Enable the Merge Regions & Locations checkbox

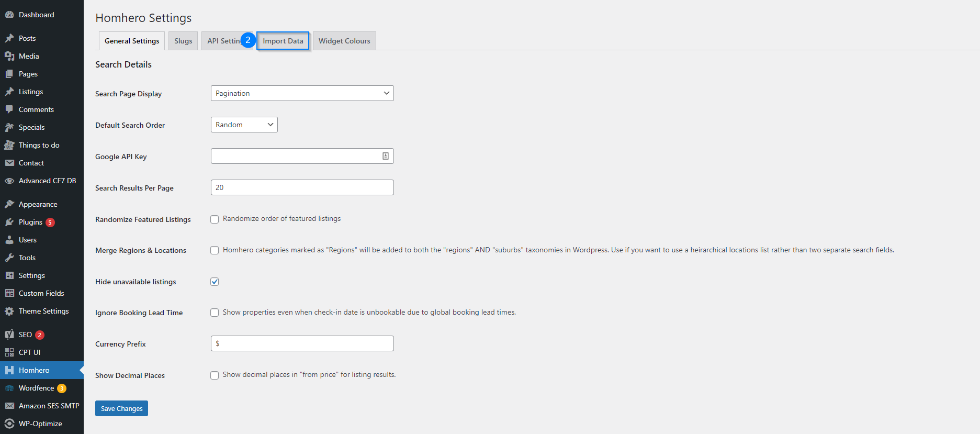[215, 250]
